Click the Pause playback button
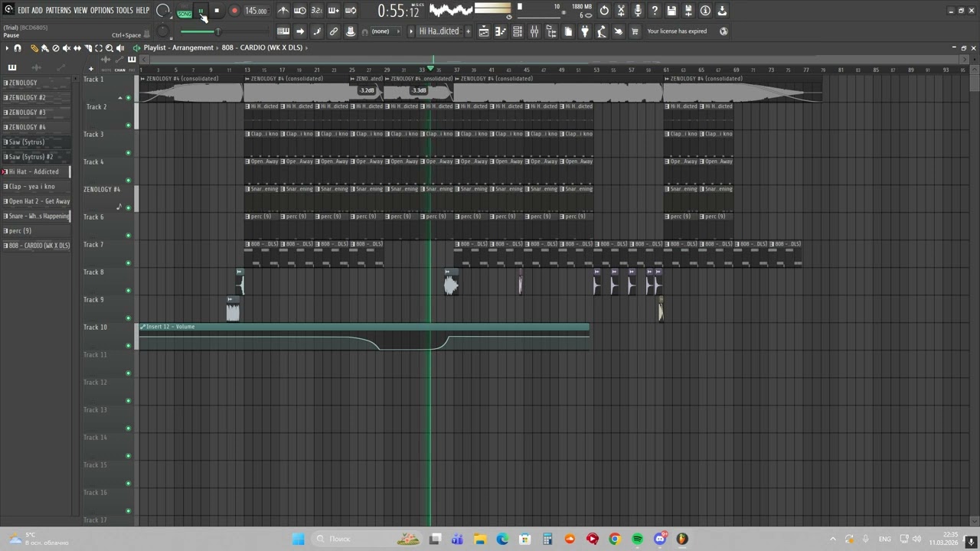 201,11
